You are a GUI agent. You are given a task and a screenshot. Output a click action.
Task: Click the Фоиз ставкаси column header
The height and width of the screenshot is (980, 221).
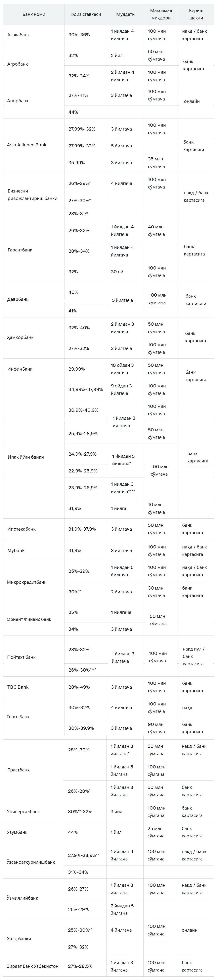[85, 14]
